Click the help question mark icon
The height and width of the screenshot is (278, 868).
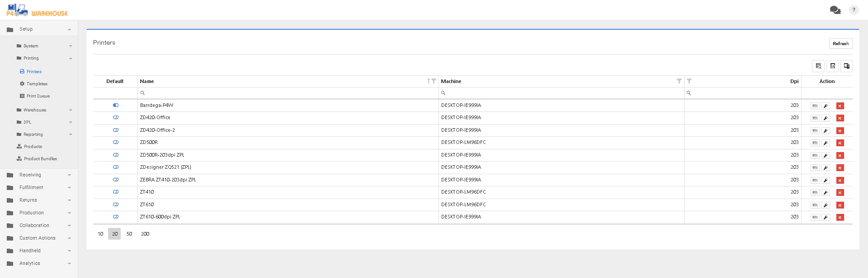[x=854, y=10]
